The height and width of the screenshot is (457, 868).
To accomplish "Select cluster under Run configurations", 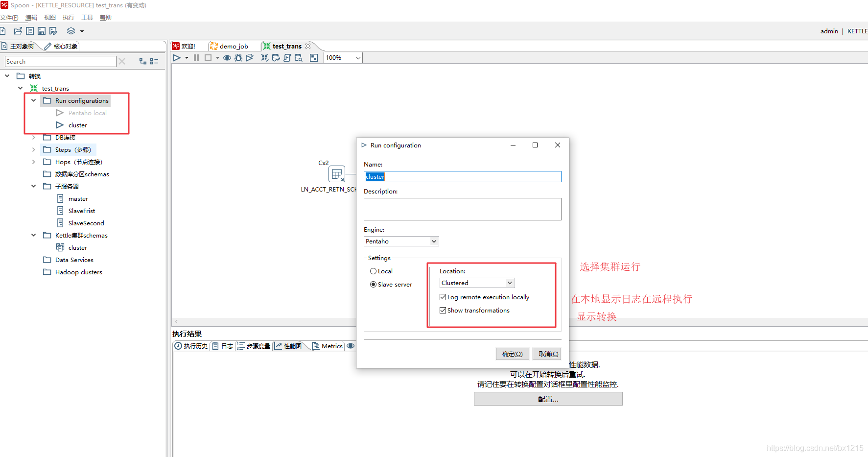I will click(78, 125).
